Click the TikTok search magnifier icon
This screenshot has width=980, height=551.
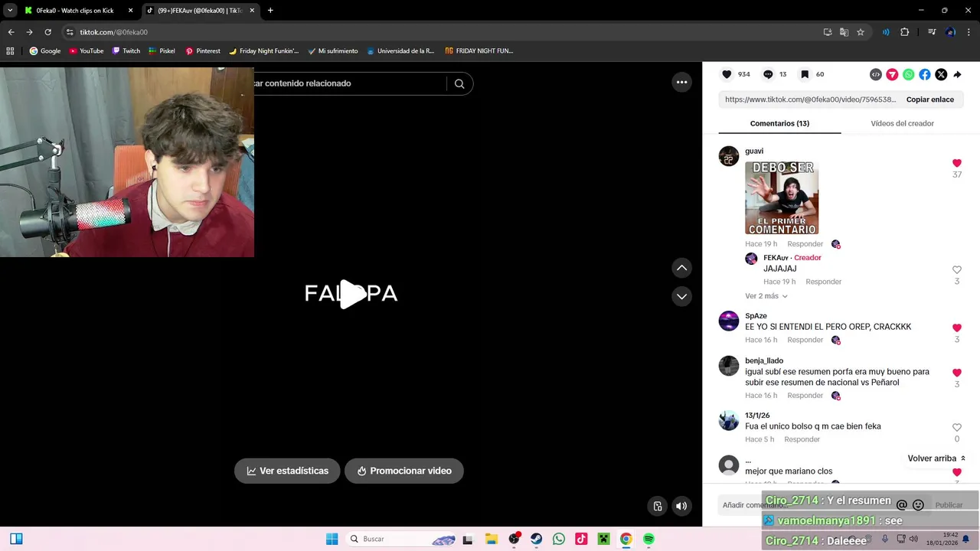pyautogui.click(x=459, y=83)
